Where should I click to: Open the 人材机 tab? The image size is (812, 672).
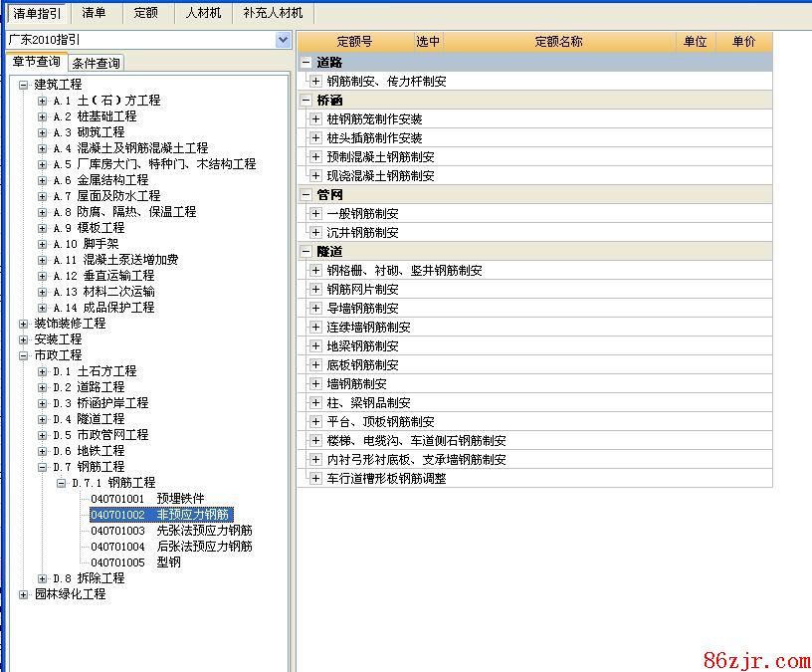coord(204,13)
